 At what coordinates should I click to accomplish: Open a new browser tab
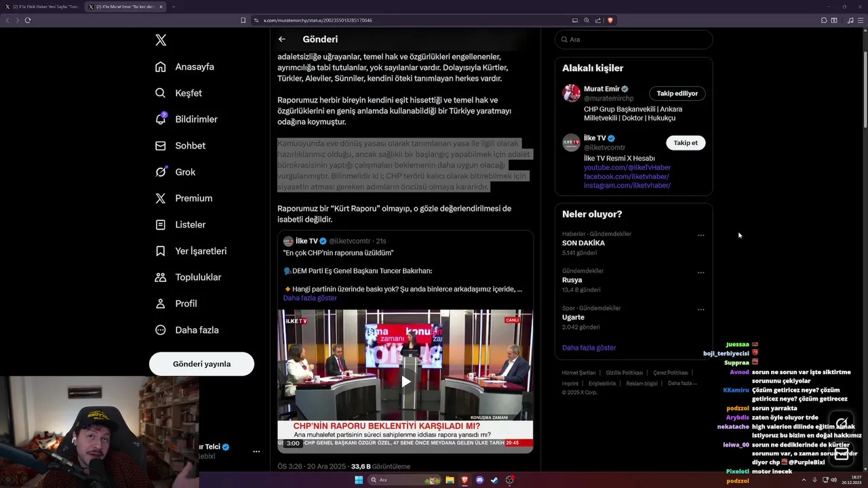click(173, 7)
